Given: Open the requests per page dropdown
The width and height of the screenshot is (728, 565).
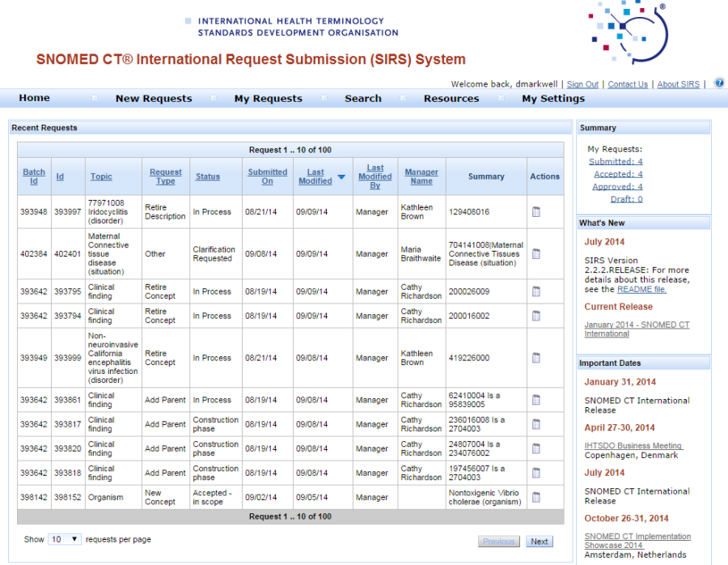Looking at the screenshot, I should tap(65, 539).
